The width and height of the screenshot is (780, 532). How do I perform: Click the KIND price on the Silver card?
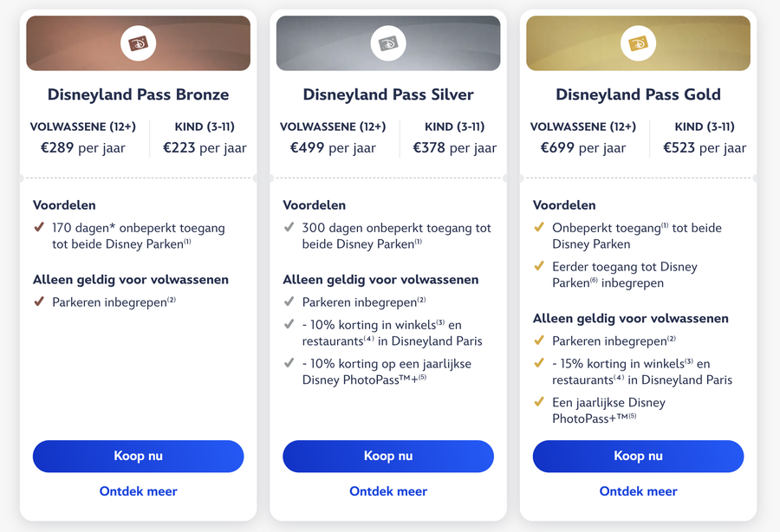click(x=455, y=148)
